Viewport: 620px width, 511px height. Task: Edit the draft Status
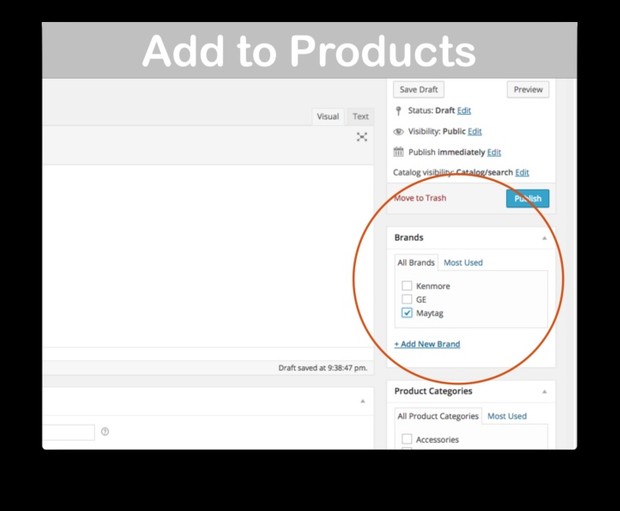(x=464, y=110)
